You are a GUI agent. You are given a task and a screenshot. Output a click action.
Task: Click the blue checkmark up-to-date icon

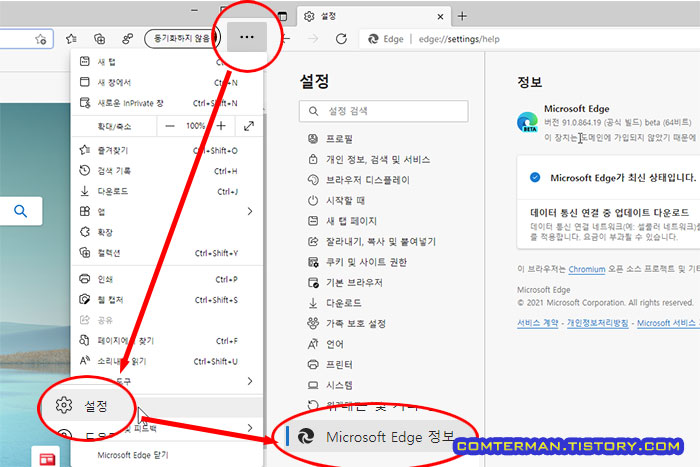[x=535, y=178]
